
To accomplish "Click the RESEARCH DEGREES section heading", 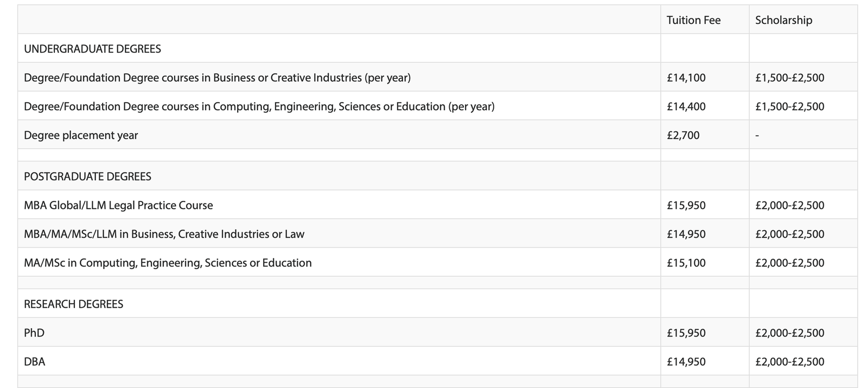I will [73, 304].
